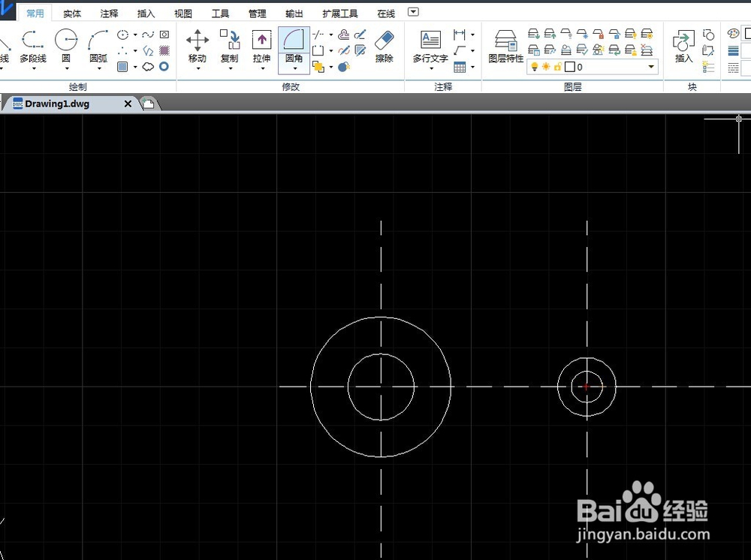Expand the dimension tool dropdown arrow
The width and height of the screenshot is (751, 560).
(x=472, y=35)
